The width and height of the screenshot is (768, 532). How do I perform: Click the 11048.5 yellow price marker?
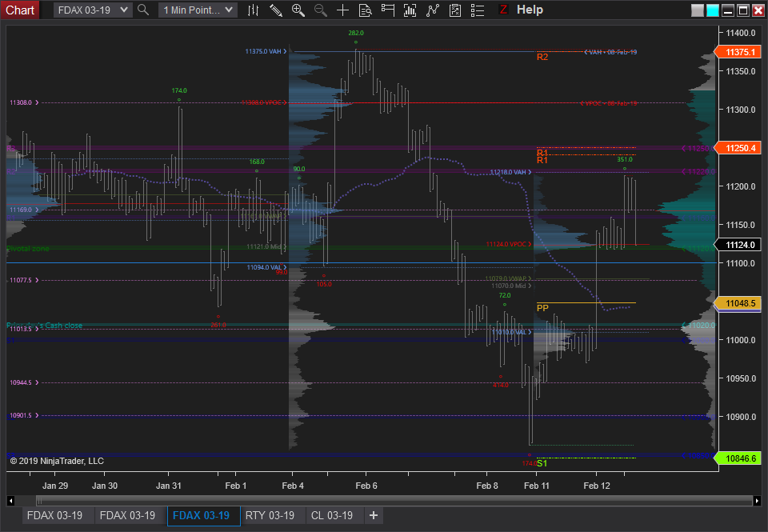[x=738, y=303]
